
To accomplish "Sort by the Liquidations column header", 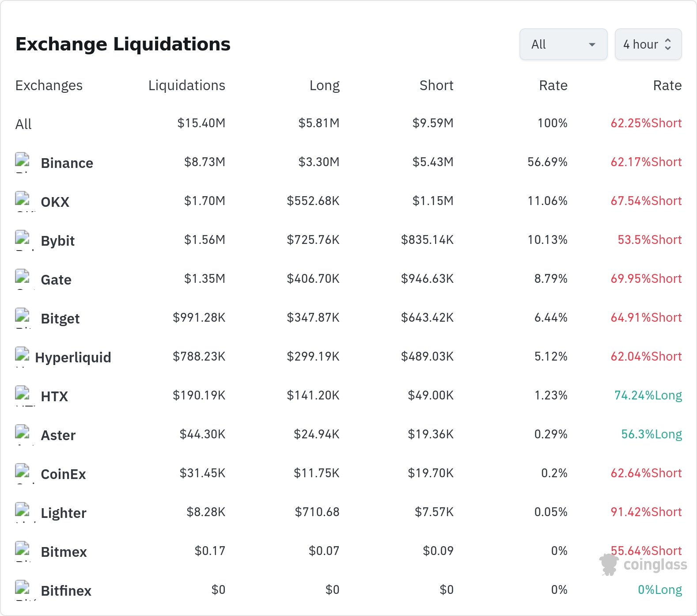I will click(187, 85).
